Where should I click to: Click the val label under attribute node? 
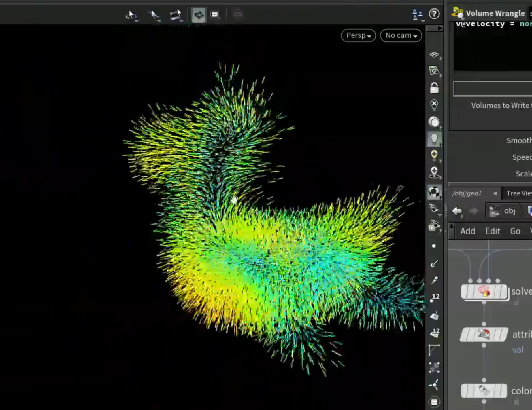[518, 350]
